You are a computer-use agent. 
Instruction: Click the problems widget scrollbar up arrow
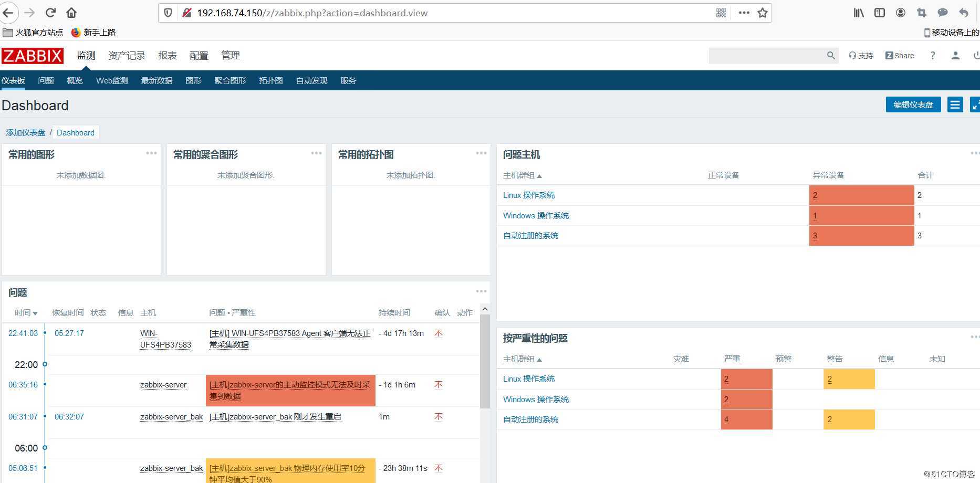click(x=485, y=309)
